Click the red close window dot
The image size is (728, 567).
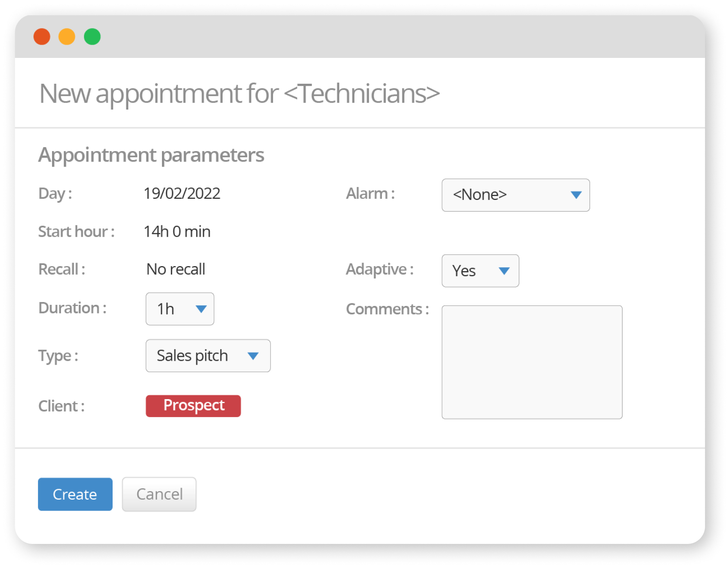(42, 37)
